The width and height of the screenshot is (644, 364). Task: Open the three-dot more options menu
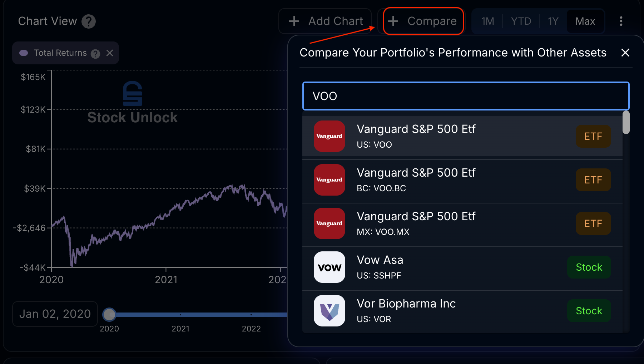click(621, 21)
